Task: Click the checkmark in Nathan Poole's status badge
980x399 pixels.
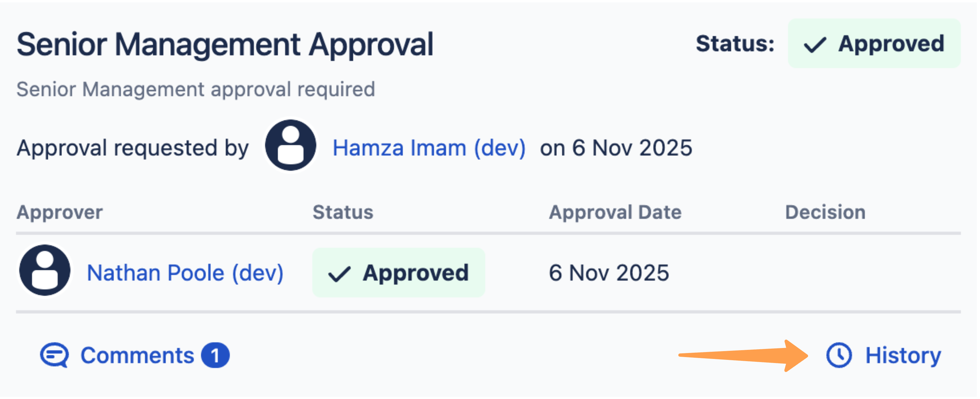Action: click(339, 274)
